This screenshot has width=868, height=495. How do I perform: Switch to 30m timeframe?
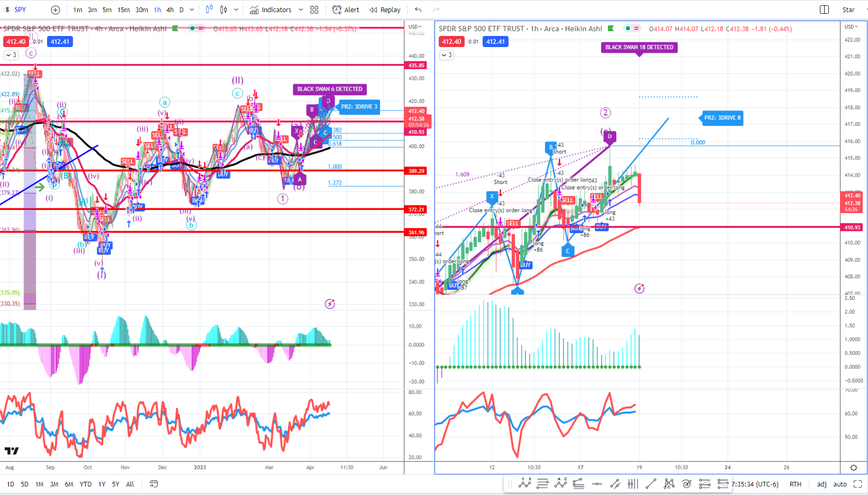(x=142, y=10)
